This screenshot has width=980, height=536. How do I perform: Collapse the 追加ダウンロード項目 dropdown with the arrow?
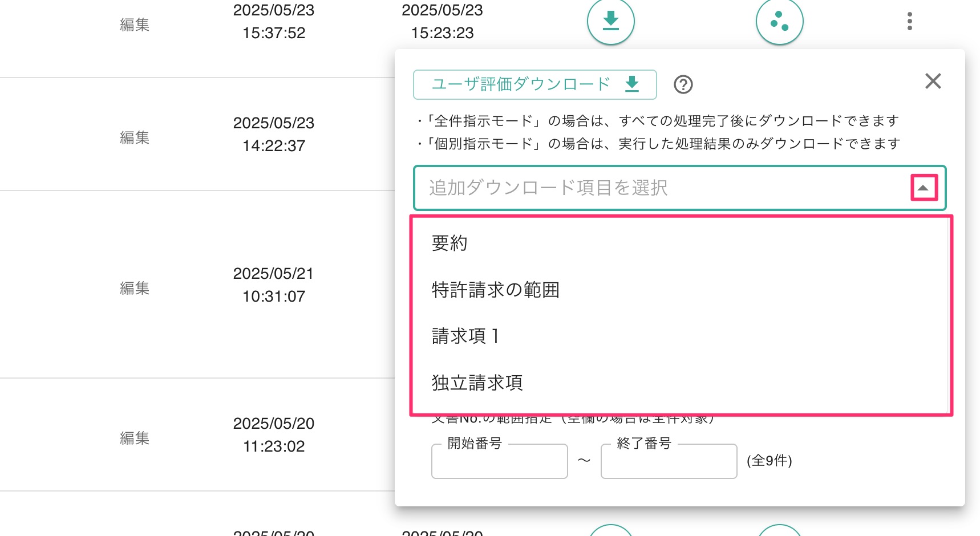pos(924,188)
